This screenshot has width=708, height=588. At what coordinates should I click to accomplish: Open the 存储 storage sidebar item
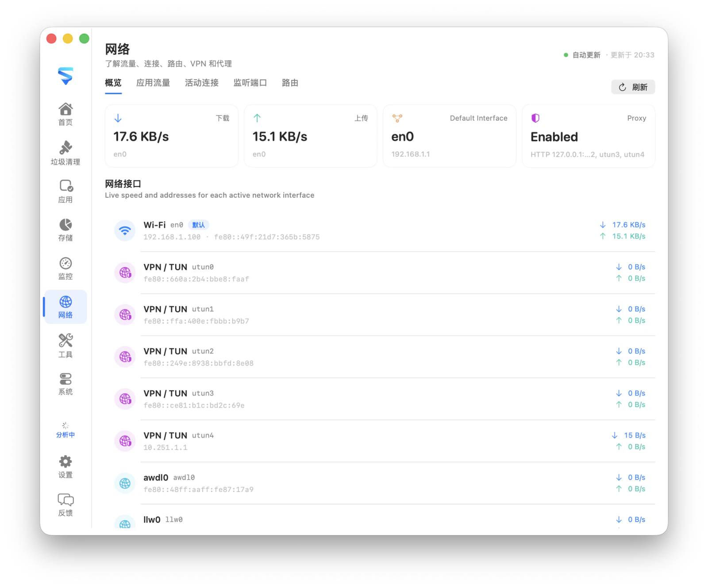[x=65, y=230]
